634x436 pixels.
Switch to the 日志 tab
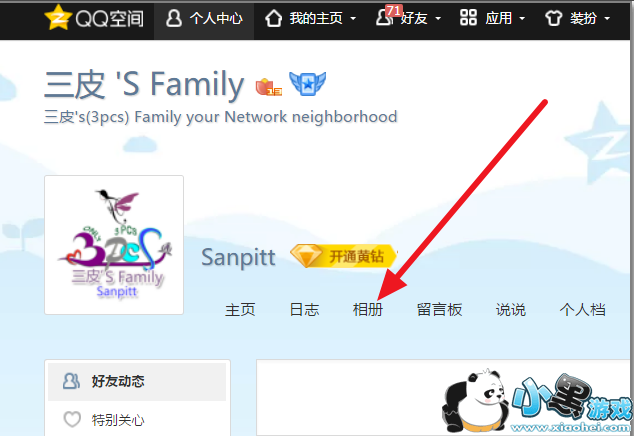click(x=304, y=310)
